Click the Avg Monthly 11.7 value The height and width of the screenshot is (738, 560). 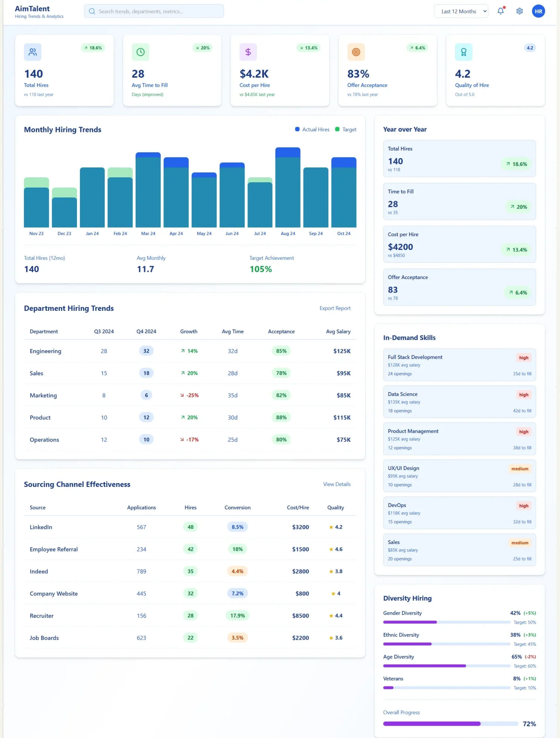tap(145, 269)
